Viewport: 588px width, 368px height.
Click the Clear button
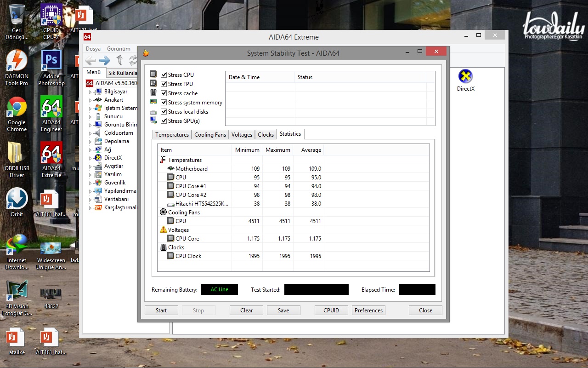coord(246,310)
